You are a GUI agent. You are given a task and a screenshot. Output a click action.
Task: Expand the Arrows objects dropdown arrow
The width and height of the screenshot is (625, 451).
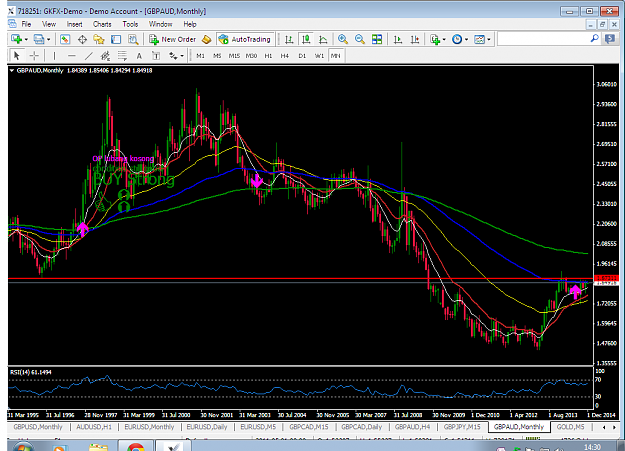(x=182, y=56)
